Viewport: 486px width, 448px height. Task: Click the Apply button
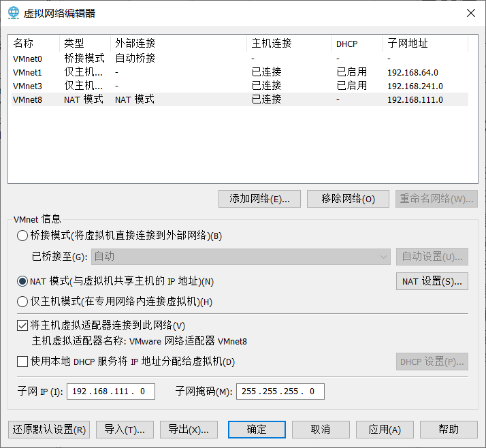[x=385, y=430]
